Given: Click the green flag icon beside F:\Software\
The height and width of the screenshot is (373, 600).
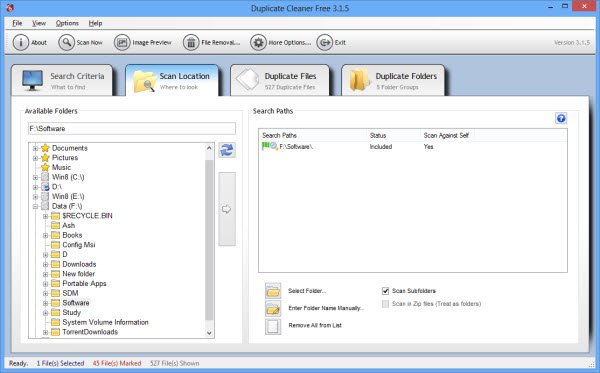Looking at the screenshot, I should [265, 146].
